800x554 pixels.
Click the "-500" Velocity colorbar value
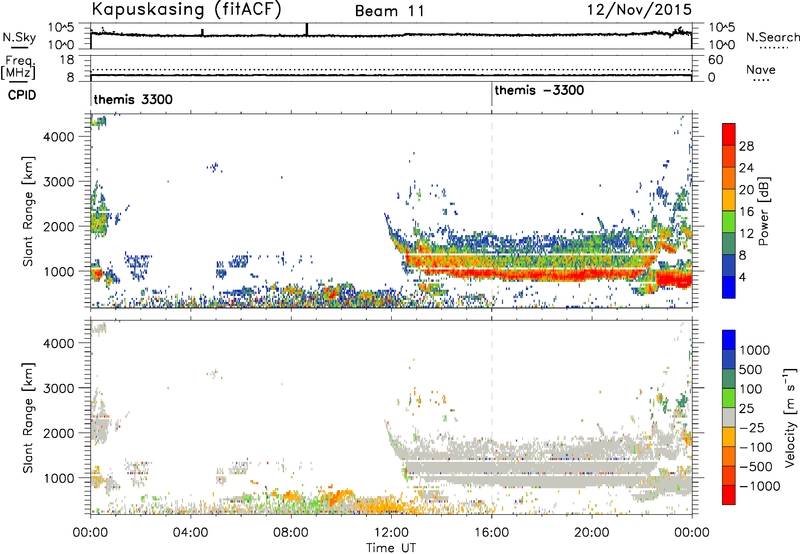point(755,467)
